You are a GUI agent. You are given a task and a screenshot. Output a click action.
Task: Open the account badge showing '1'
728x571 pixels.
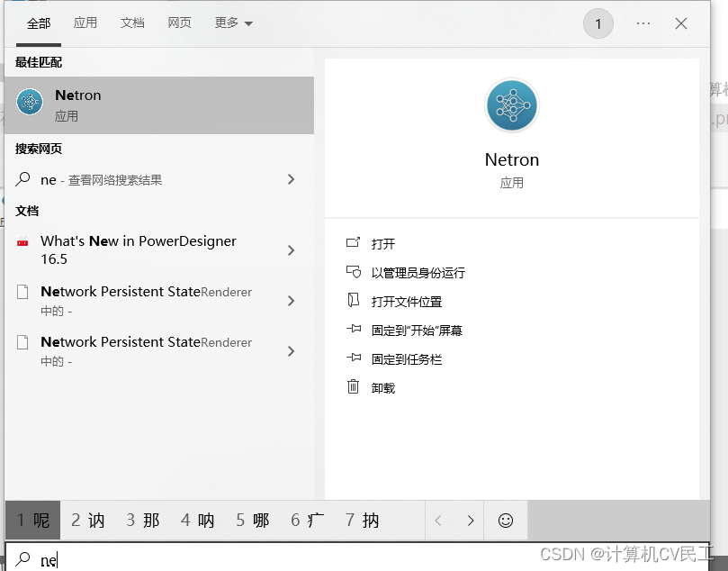coord(598,23)
